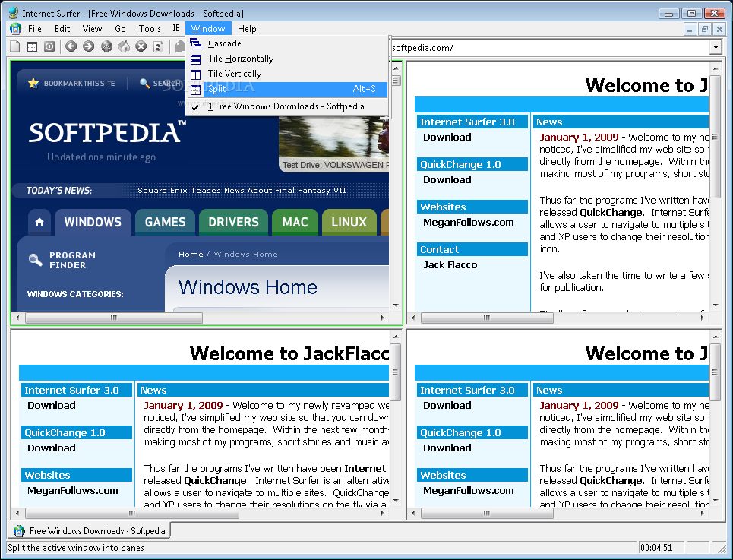Click Download under QuickChange 1.0, bottom-right pane
This screenshot has width=733, height=560.
tap(447, 448)
